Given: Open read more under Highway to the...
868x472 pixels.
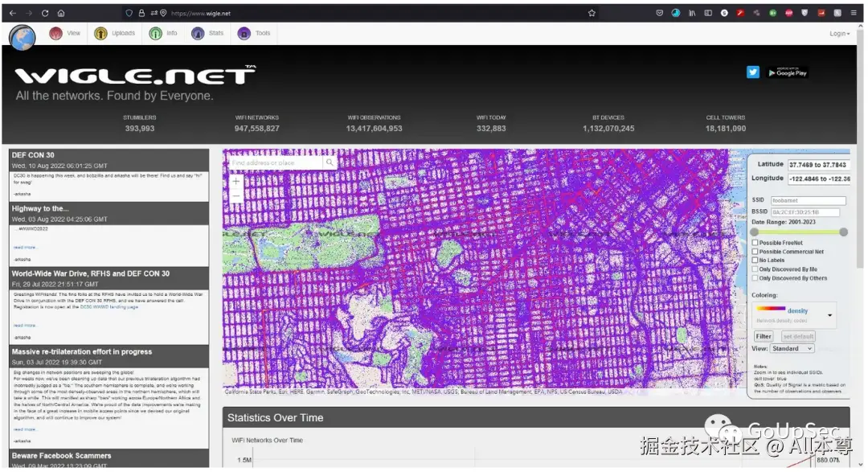Looking at the screenshot, I should (24, 247).
